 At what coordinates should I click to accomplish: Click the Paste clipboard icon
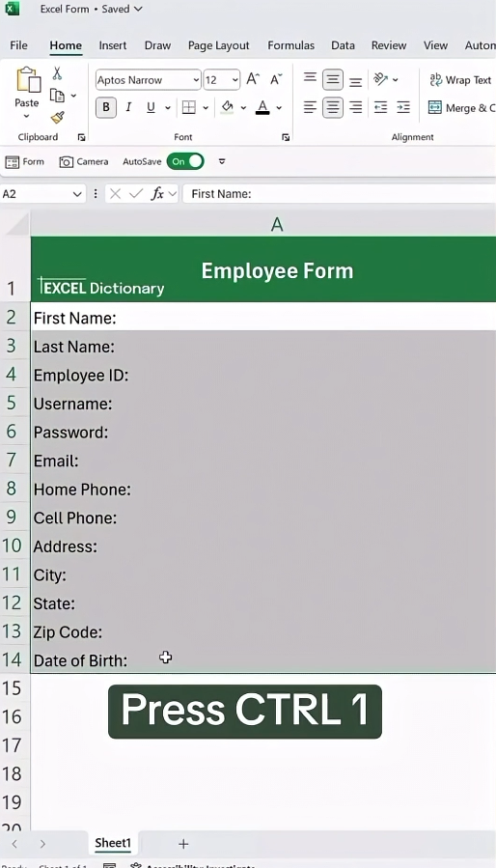27,80
